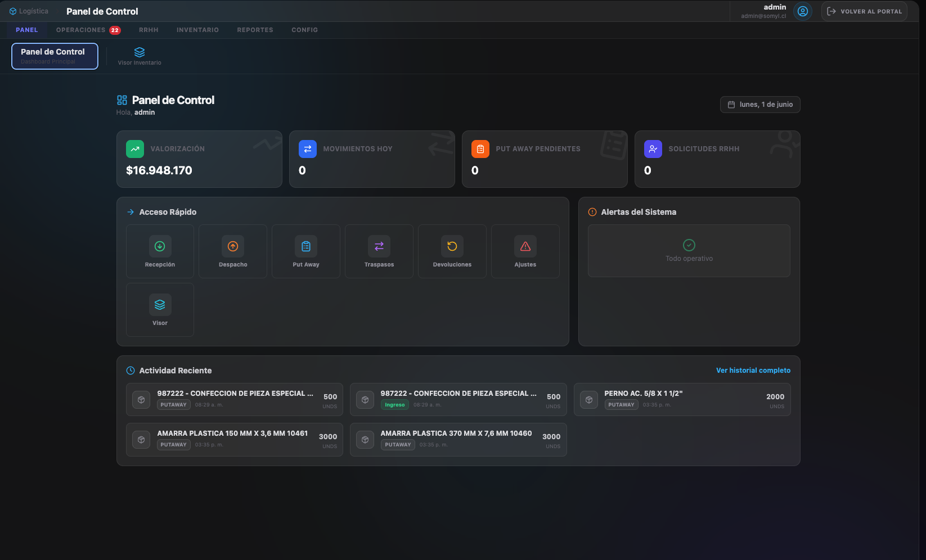Viewport: 926px width, 560px height.
Task: Click box icon of 987222 Ingreso entry
Action: [x=365, y=400]
